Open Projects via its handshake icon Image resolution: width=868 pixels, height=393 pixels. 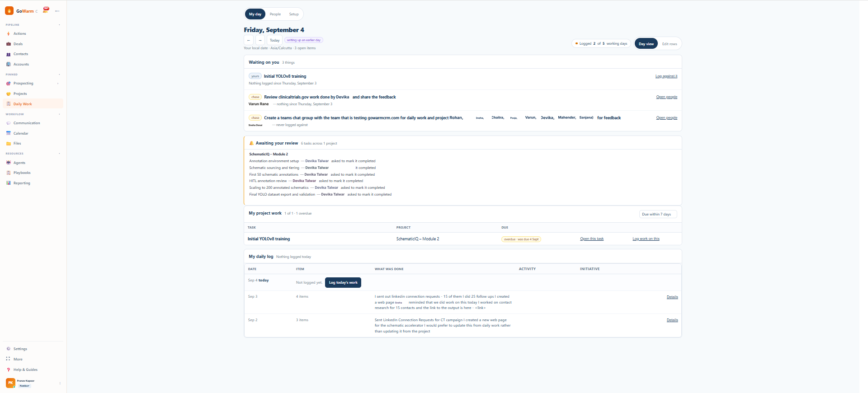(8, 94)
